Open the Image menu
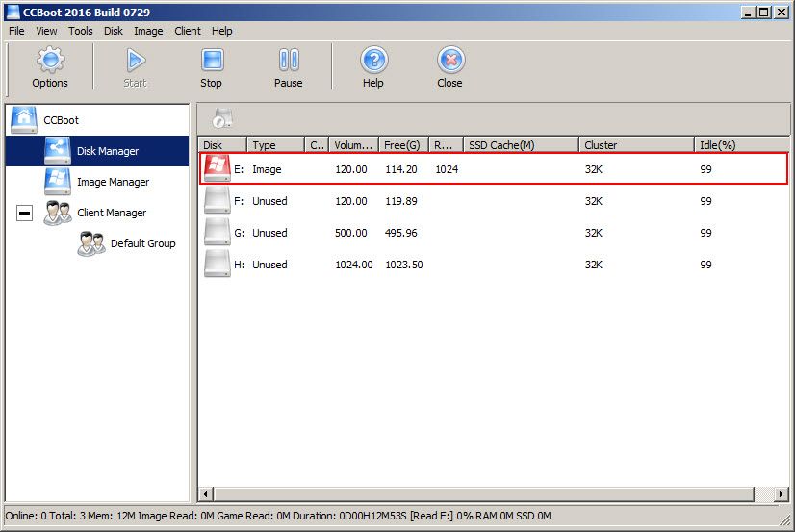Viewport: 795px width, 532px height. point(148,31)
